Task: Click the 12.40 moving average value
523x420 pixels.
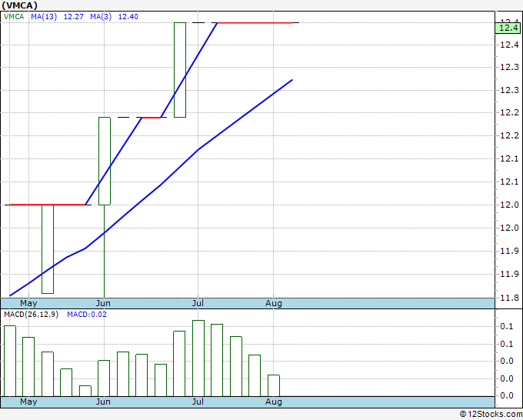Action: (128, 17)
